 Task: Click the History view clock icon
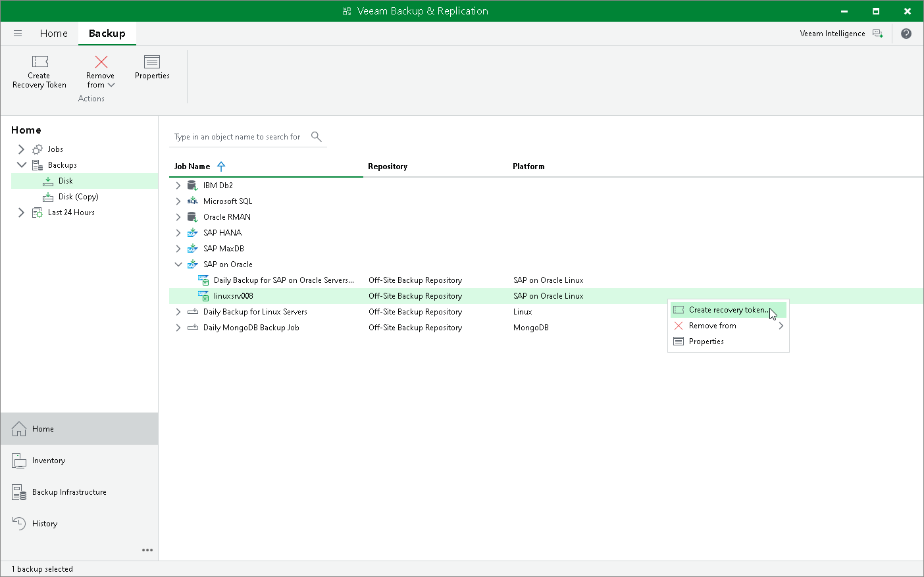tap(19, 524)
